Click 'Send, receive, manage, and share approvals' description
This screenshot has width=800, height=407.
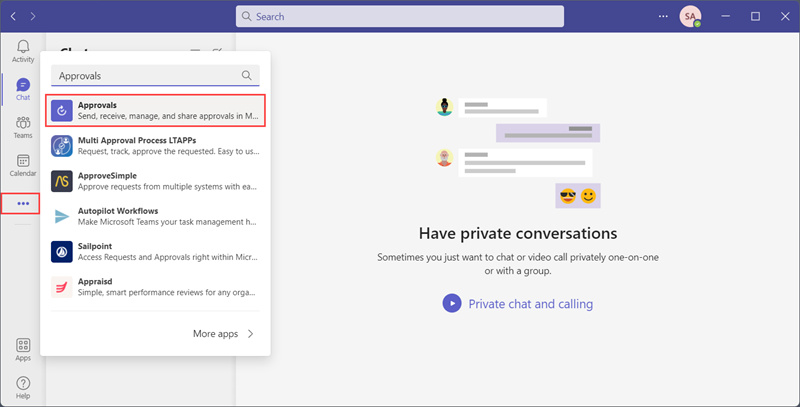[x=168, y=116]
